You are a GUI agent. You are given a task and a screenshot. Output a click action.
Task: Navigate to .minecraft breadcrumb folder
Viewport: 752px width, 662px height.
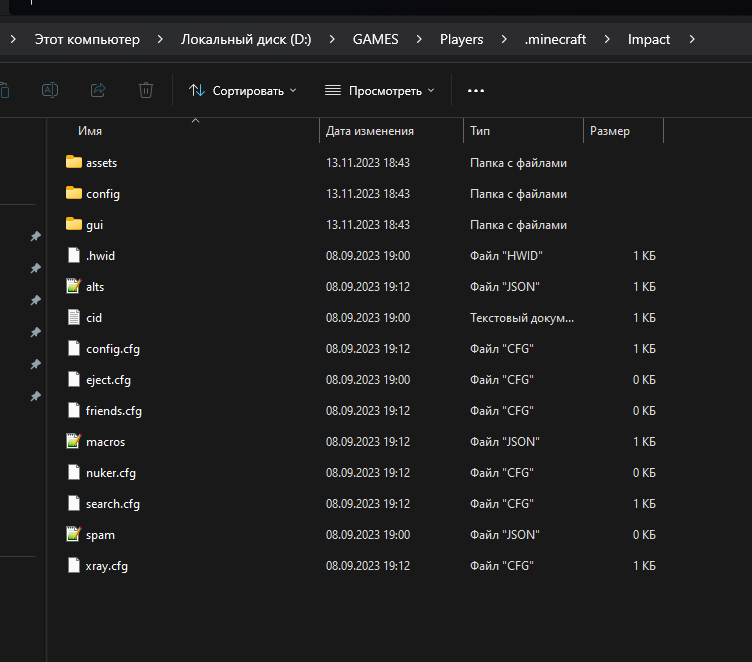point(555,39)
